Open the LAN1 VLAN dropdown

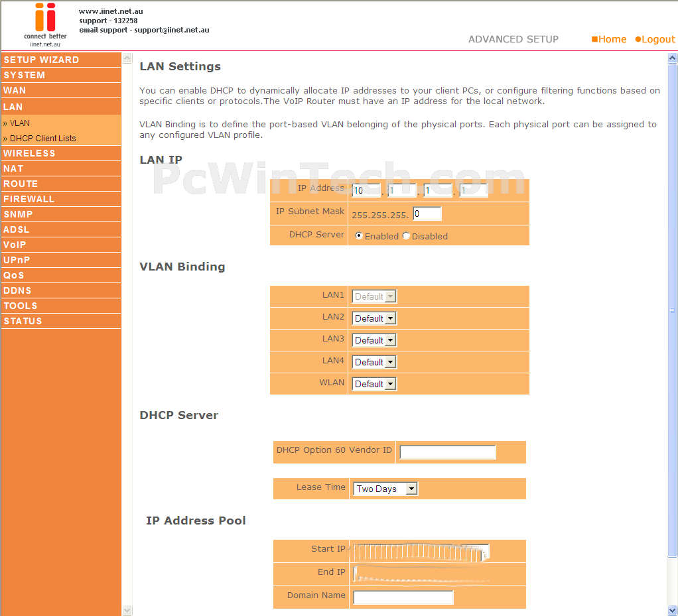click(x=374, y=296)
